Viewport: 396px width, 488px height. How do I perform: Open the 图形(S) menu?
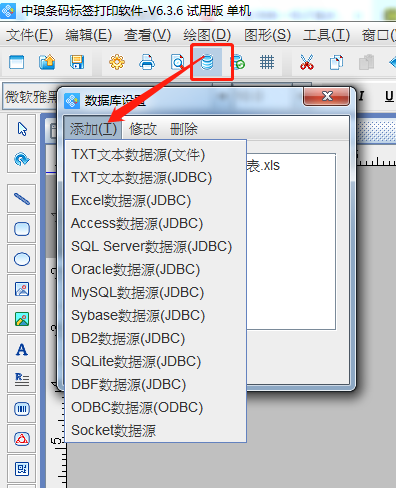[267, 35]
